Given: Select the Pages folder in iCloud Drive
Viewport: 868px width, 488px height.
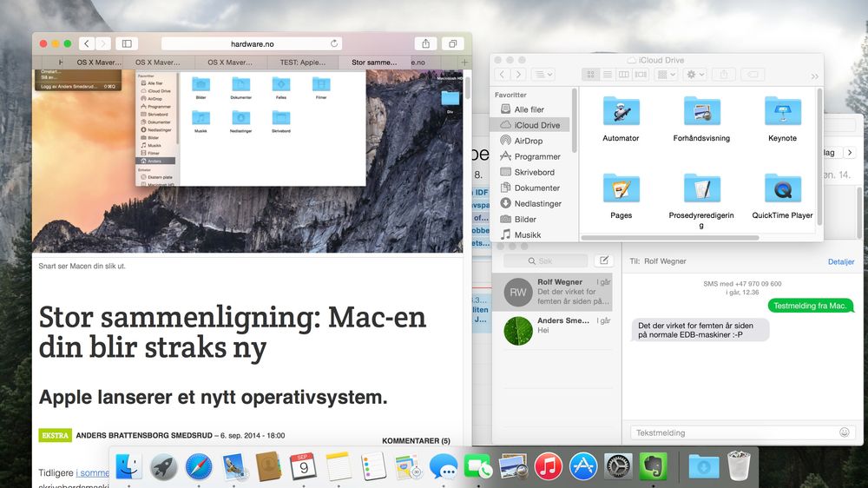Looking at the screenshot, I should pos(621,188).
